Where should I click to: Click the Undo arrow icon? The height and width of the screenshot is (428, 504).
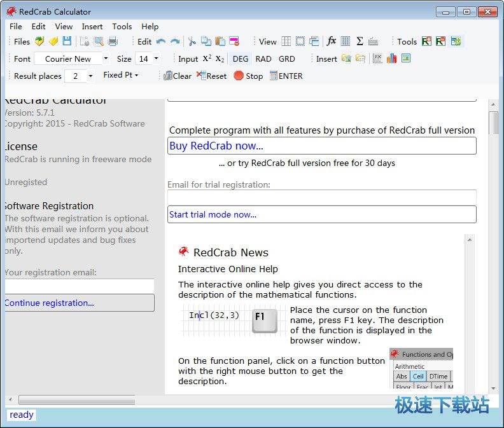point(161,41)
